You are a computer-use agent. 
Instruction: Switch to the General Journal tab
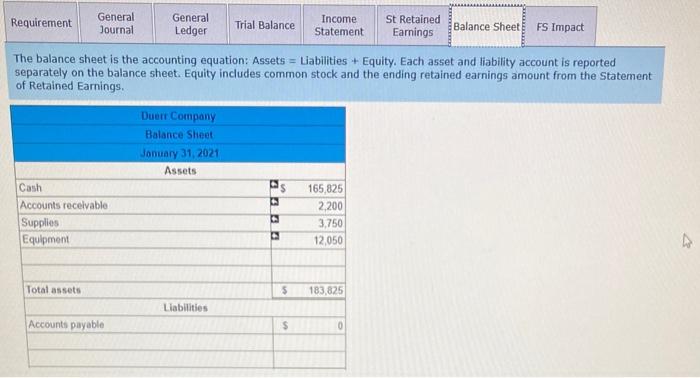click(116, 23)
